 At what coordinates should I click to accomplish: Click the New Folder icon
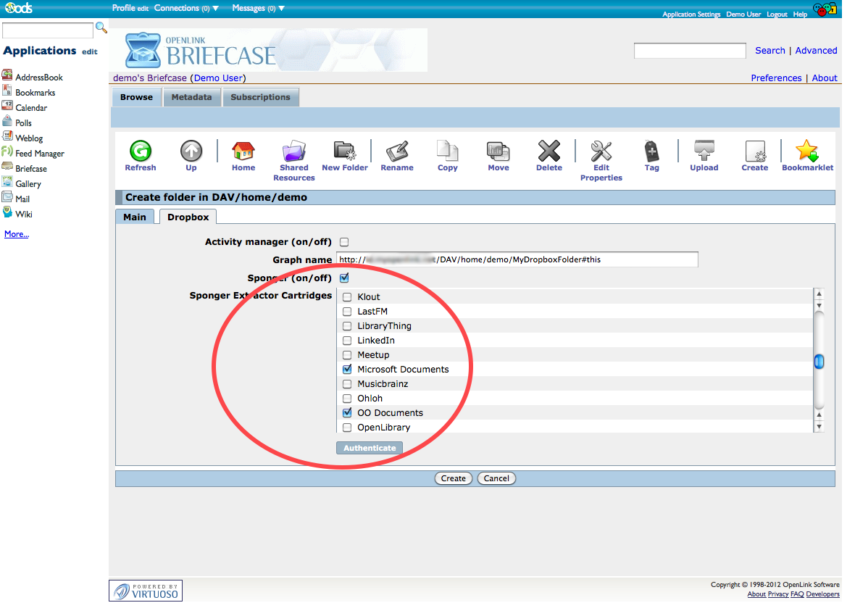click(345, 151)
